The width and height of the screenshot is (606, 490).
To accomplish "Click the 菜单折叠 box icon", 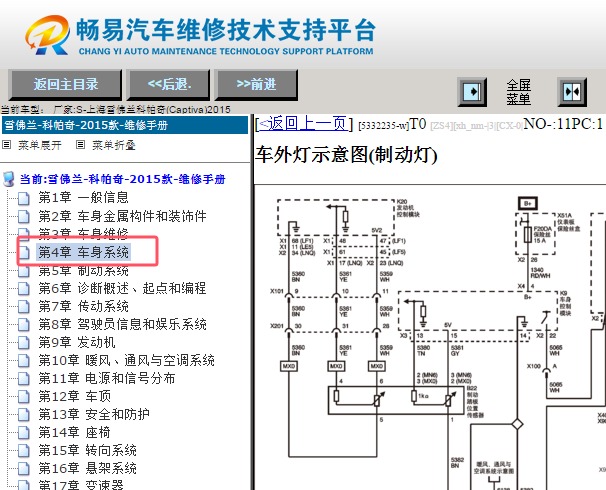I will point(80,145).
